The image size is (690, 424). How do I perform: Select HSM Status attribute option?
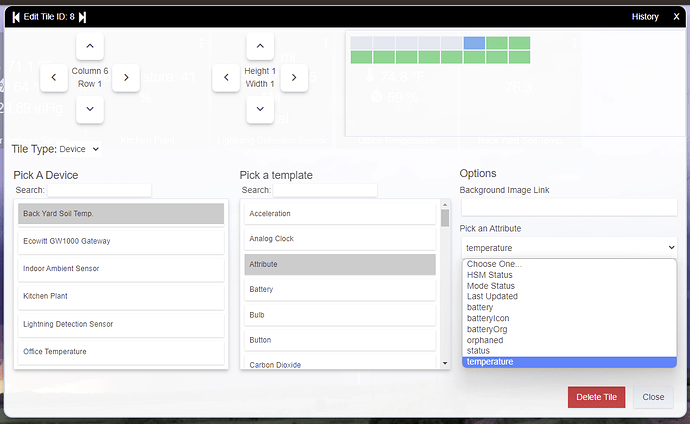point(489,275)
